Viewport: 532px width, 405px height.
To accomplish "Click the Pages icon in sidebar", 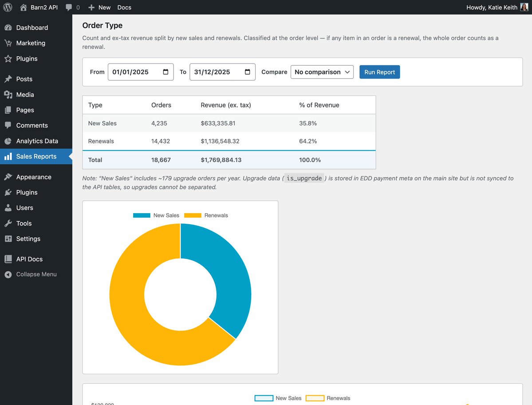I will click(8, 110).
